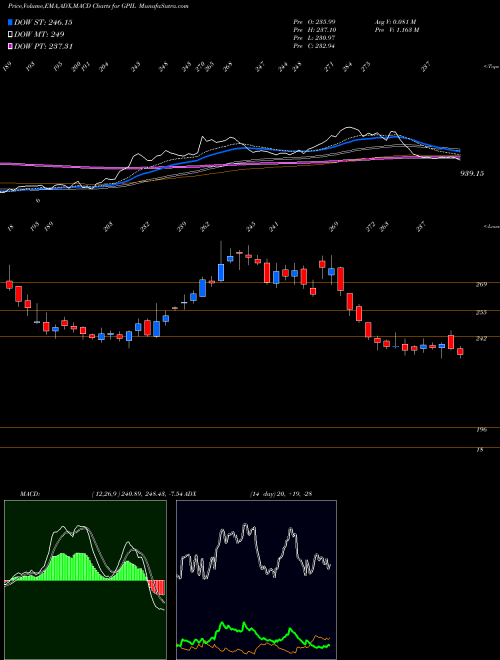Click the 'MACD:' panel heading
The height and width of the screenshot is (660, 500).
coord(29,494)
